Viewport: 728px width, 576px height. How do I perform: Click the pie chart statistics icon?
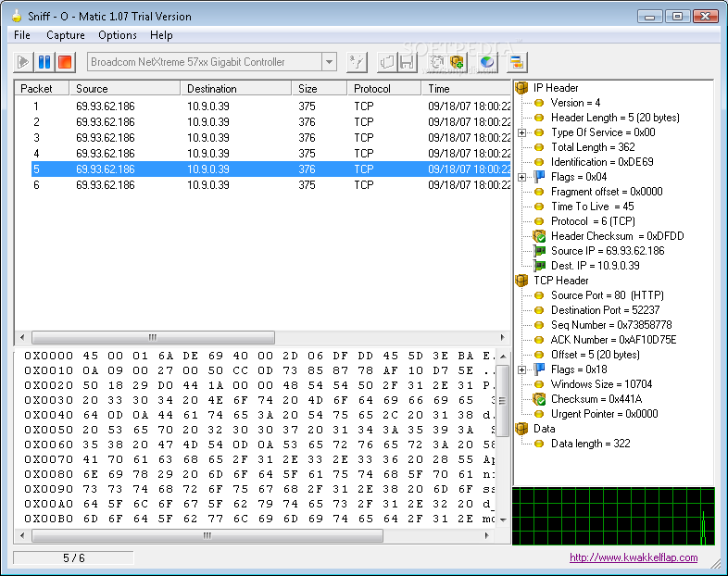(486, 62)
